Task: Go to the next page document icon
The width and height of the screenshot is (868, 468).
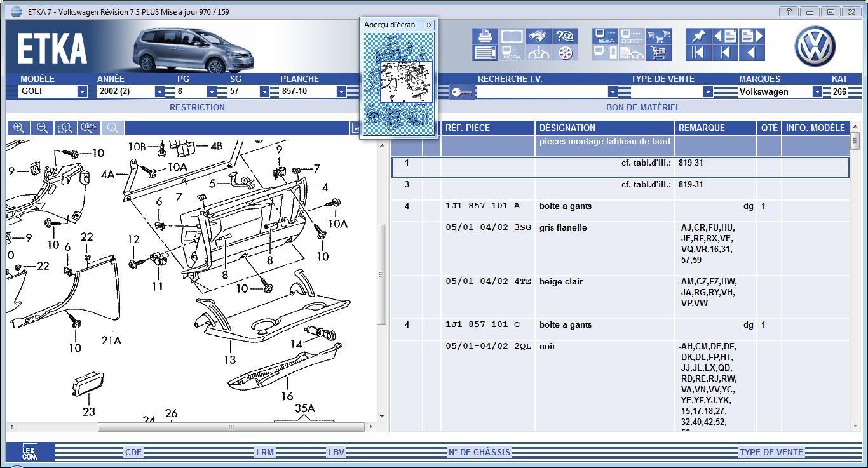Action: tap(752, 36)
